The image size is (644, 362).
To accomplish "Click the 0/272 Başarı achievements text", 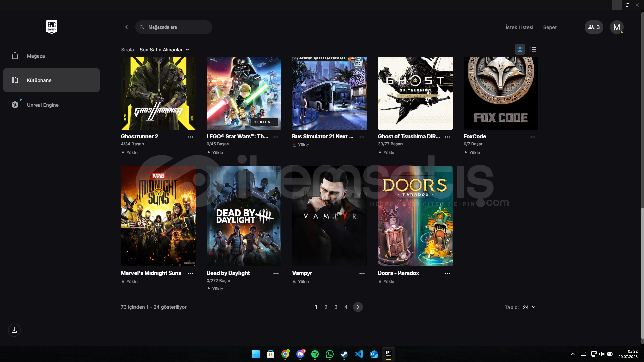I will pos(219,281).
